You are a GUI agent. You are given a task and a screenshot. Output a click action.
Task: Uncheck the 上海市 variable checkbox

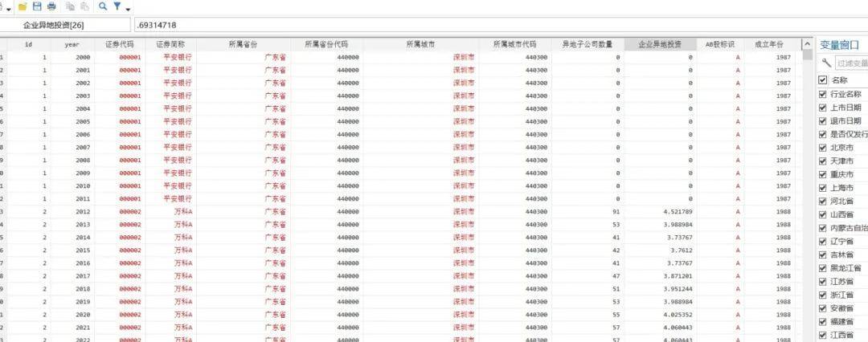[823, 188]
